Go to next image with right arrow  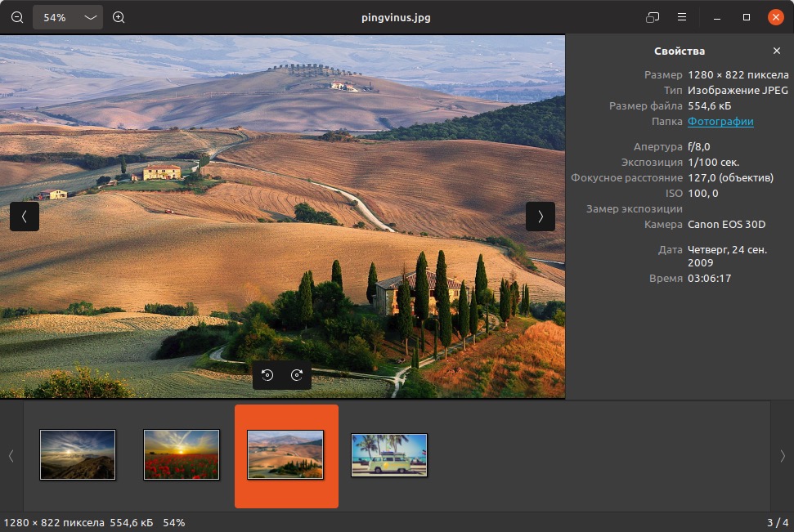coord(541,217)
